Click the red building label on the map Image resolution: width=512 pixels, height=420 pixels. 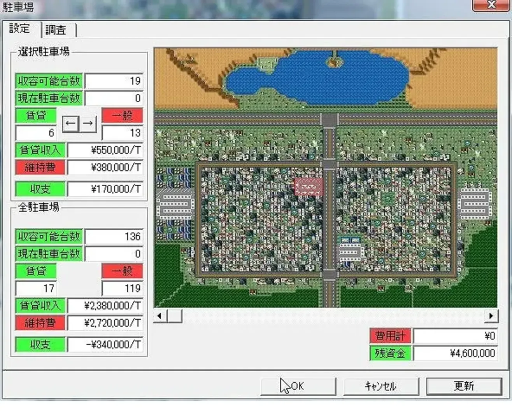(x=309, y=187)
